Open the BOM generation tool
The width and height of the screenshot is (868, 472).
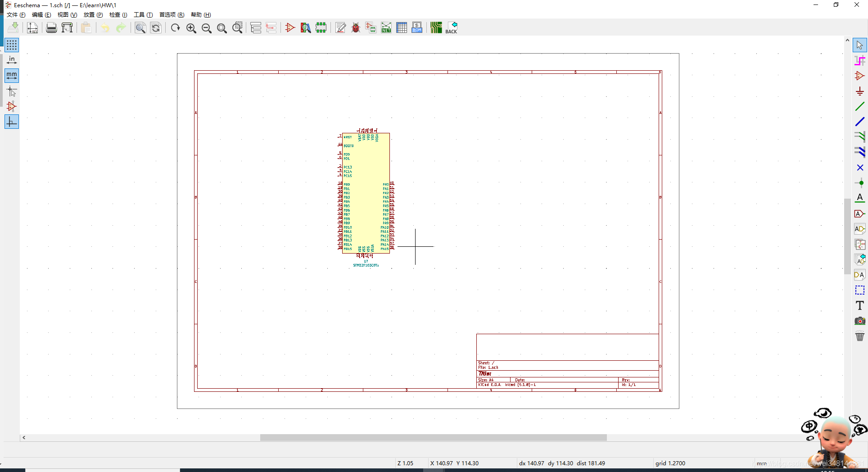tap(417, 28)
